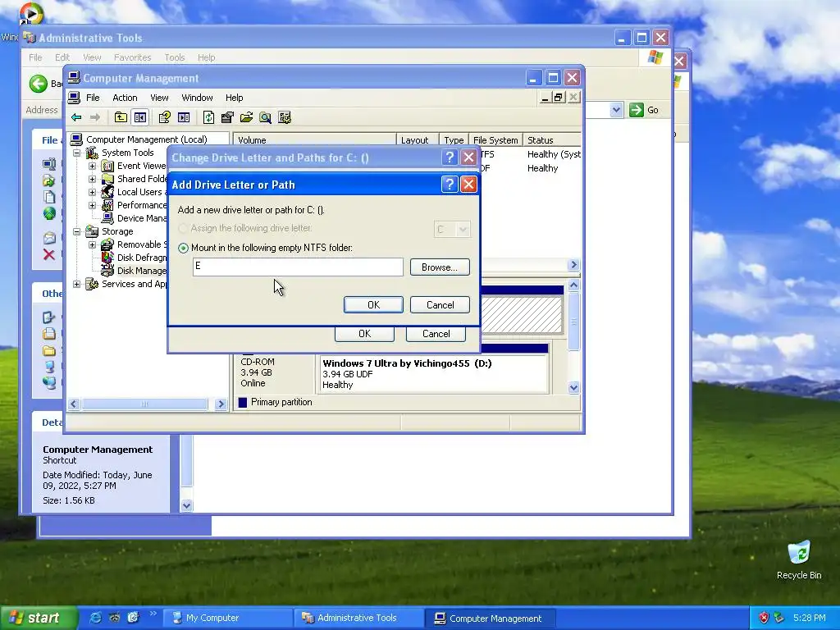The width and height of the screenshot is (840, 630).
Task: Expand the Removable Storage tree node
Action: pyautogui.click(x=92, y=244)
